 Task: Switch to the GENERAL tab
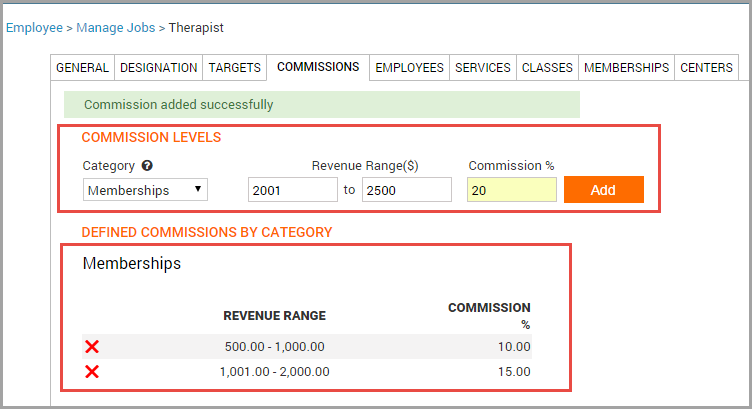82,68
